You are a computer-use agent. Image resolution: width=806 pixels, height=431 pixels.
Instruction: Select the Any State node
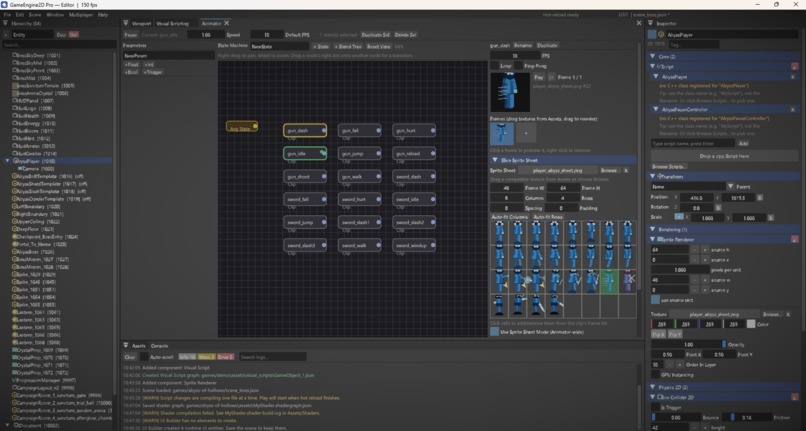[242, 127]
